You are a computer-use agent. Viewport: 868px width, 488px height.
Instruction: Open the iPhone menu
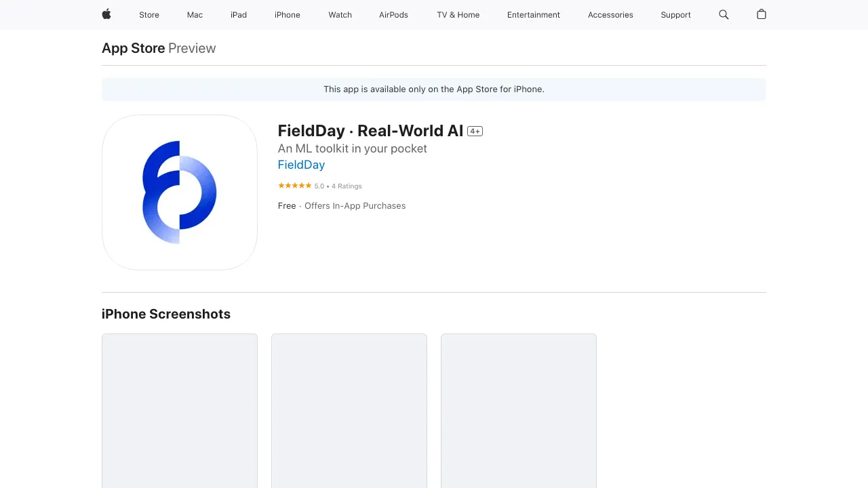point(288,15)
